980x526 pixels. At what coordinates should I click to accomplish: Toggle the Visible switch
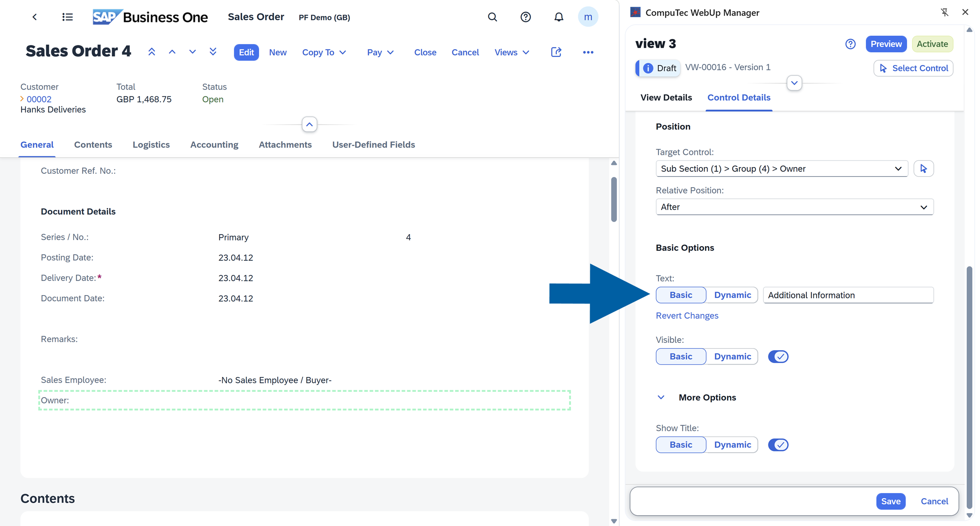[x=778, y=357]
